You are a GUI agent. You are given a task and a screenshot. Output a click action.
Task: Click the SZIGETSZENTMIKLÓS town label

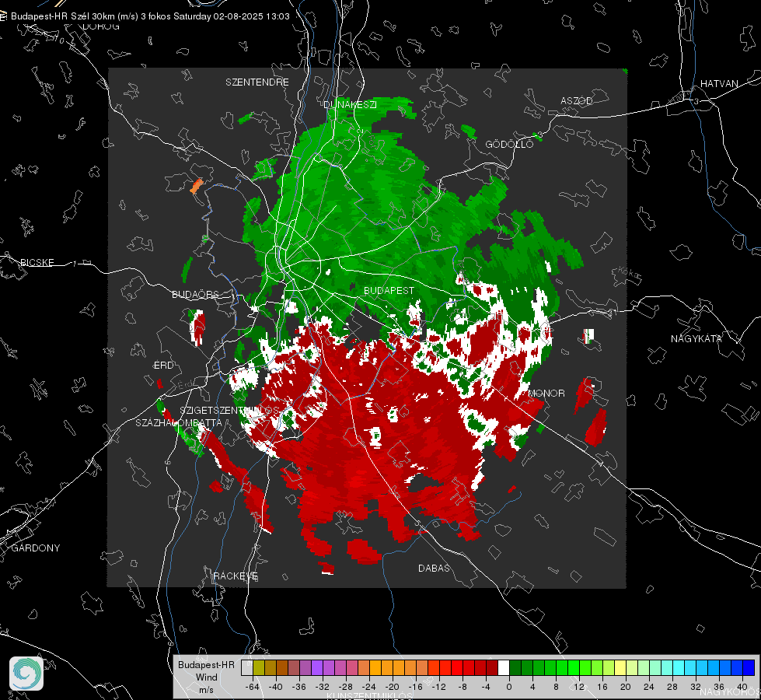point(229,411)
